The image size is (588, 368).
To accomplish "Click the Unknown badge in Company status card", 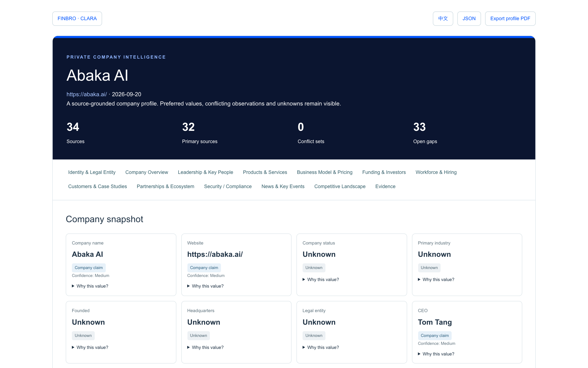I will (x=314, y=268).
